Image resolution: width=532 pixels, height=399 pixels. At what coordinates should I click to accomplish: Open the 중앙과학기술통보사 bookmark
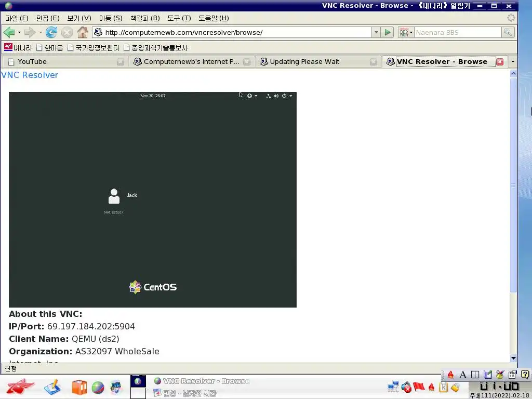(x=156, y=47)
